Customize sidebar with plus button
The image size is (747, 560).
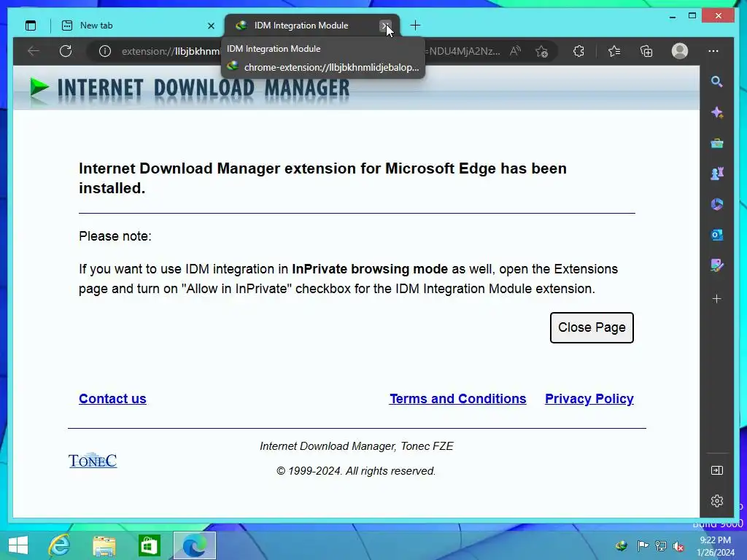click(717, 298)
